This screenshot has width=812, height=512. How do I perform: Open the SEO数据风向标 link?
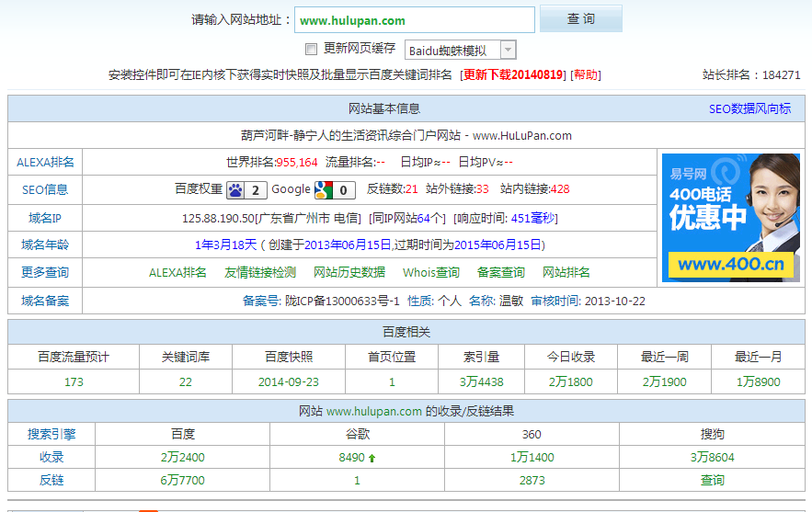(749, 108)
